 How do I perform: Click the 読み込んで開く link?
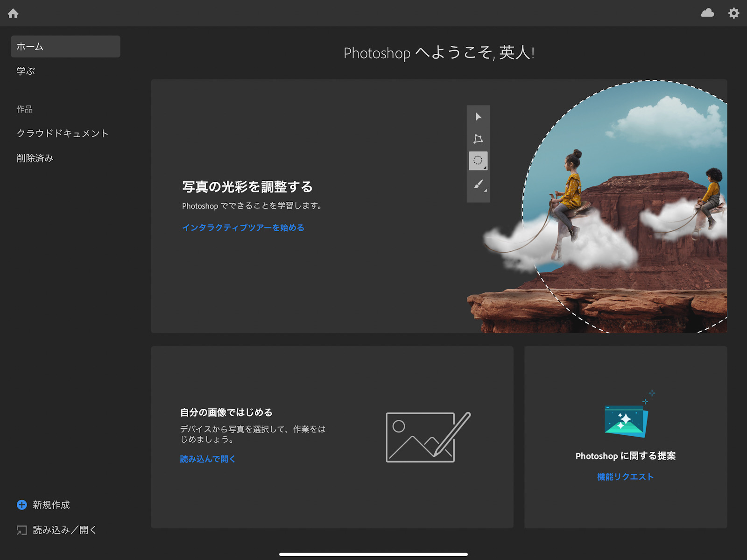(208, 459)
